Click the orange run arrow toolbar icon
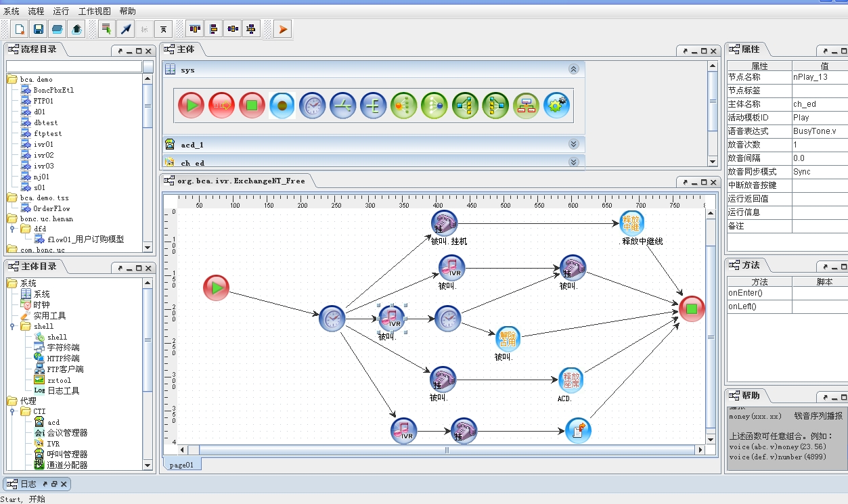Screen dimensions: 848x504 tap(283, 29)
